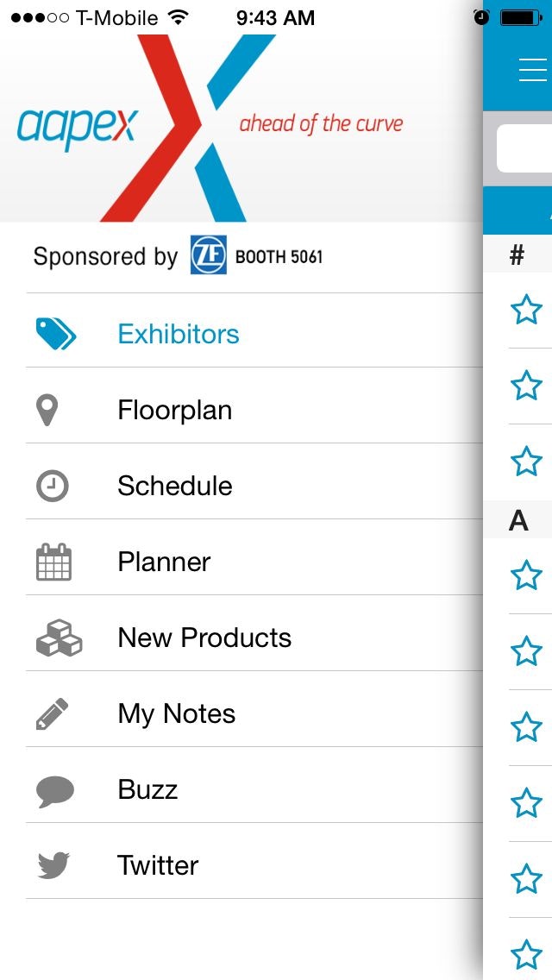Tap the Twitter bird icon
The image size is (552, 980).
click(x=53, y=865)
